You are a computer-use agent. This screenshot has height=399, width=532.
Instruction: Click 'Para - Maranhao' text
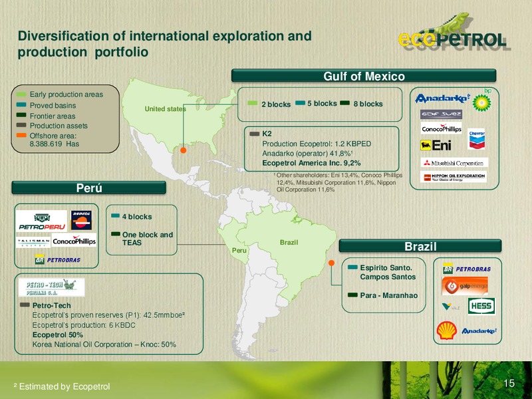coord(389,295)
